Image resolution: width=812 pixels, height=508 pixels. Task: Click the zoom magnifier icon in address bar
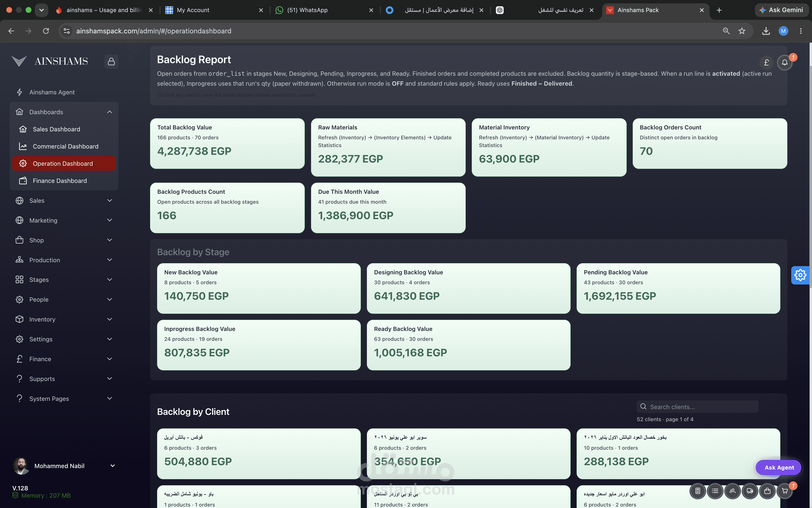pos(726,31)
